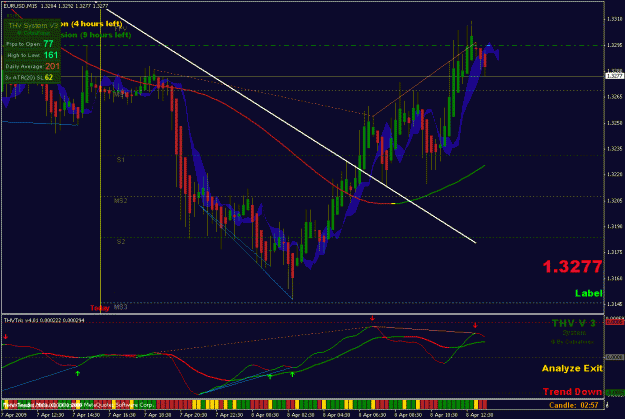The width and height of the screenshot is (625, 419).
Task: Click the white descending trendline
Action: click(291, 125)
